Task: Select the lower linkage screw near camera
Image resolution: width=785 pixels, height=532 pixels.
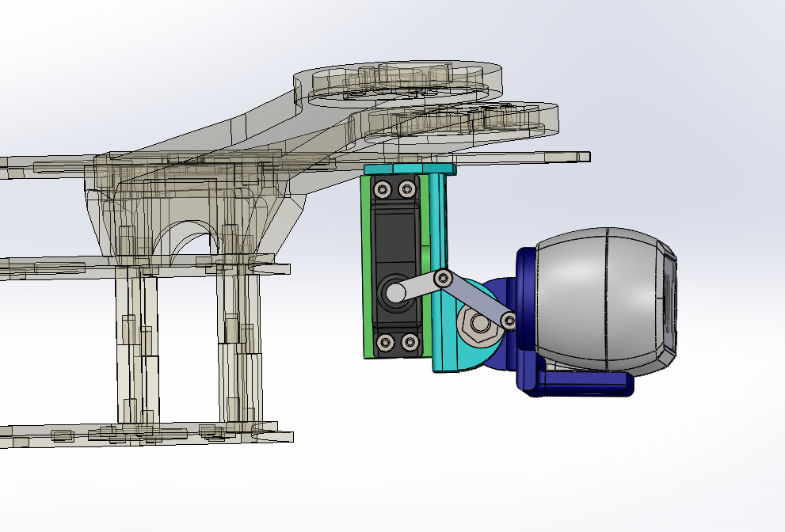Action: click(x=508, y=321)
